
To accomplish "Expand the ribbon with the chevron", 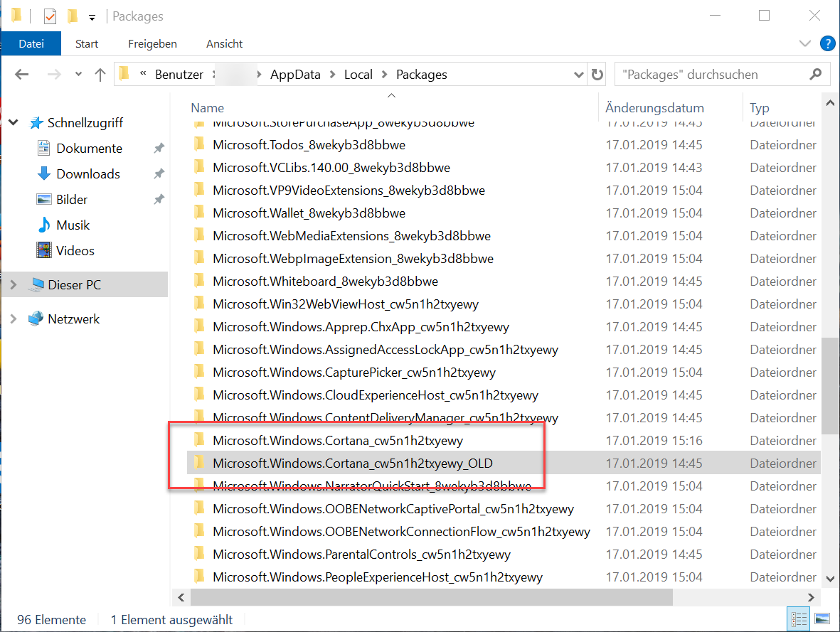I will pos(804,43).
